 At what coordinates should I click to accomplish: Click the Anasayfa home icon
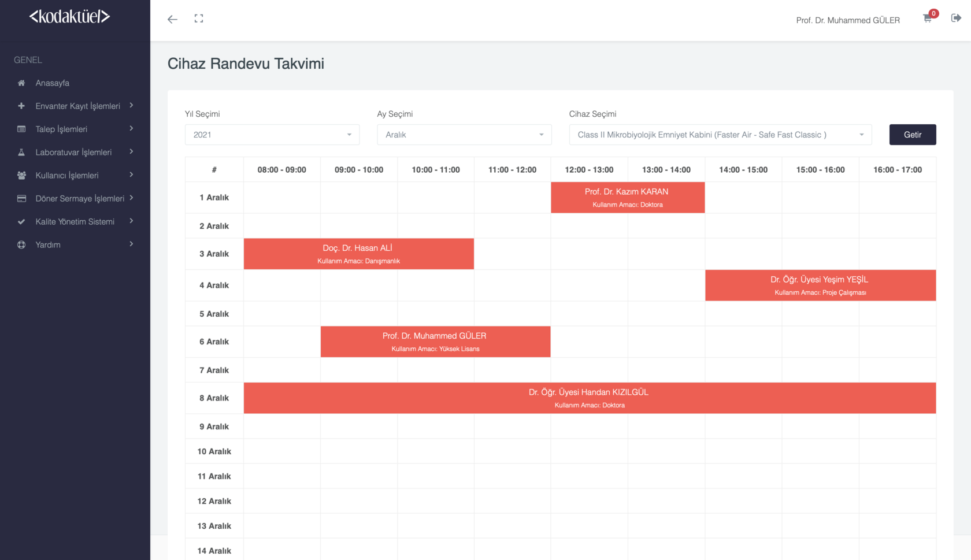(x=21, y=83)
